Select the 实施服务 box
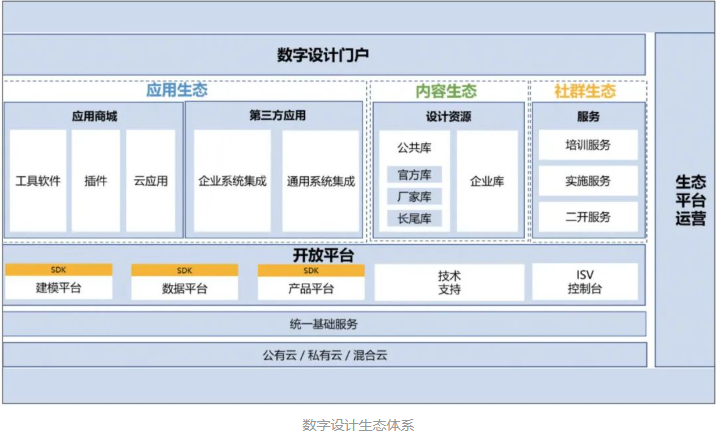716x441 pixels. click(587, 181)
